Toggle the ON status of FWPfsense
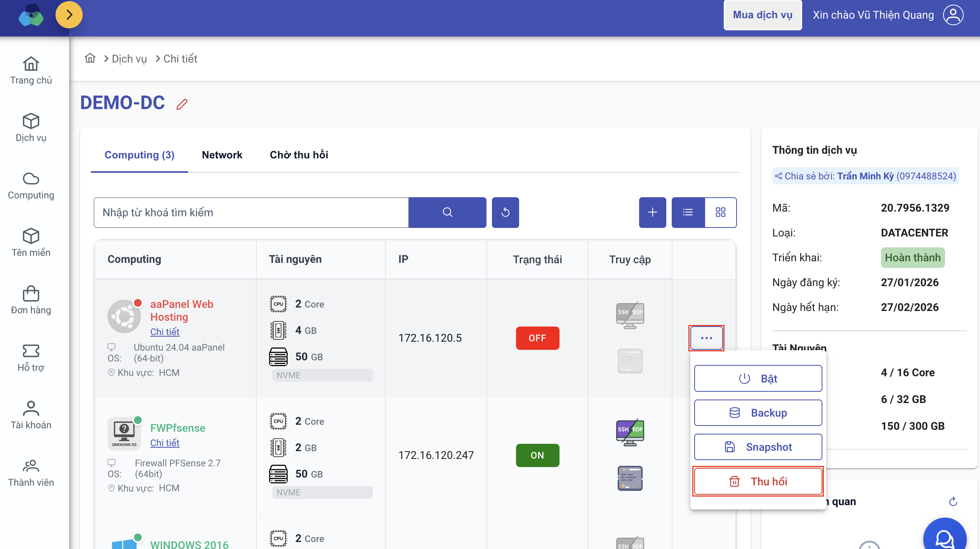 coord(537,455)
